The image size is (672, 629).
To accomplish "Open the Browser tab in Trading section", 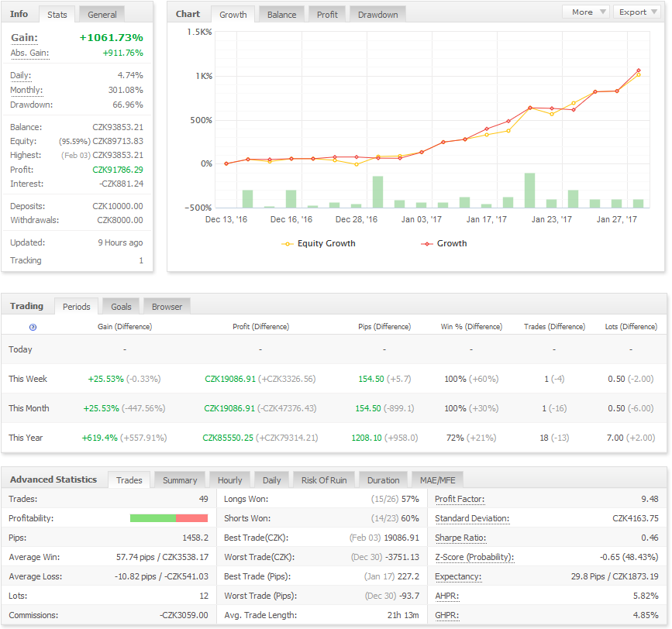I will coord(167,307).
